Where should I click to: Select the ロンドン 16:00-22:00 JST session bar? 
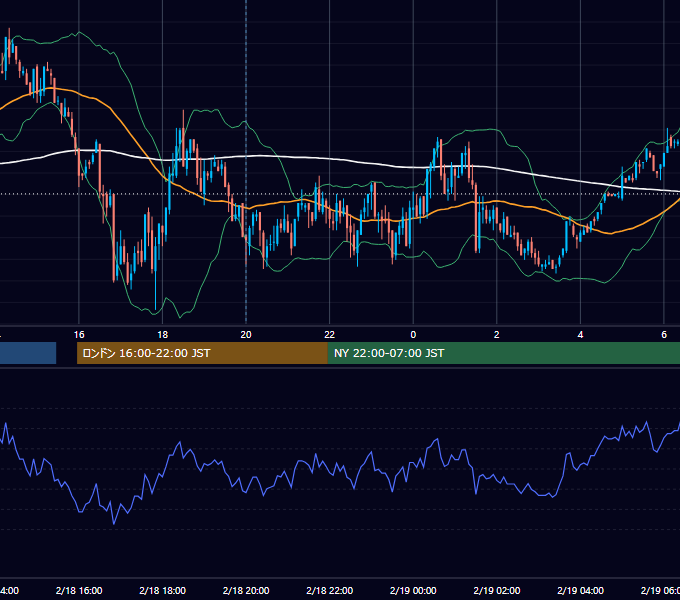point(202,353)
